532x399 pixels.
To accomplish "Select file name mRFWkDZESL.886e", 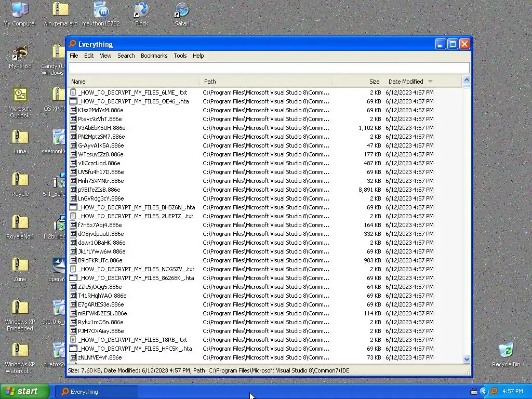I will [102, 313].
